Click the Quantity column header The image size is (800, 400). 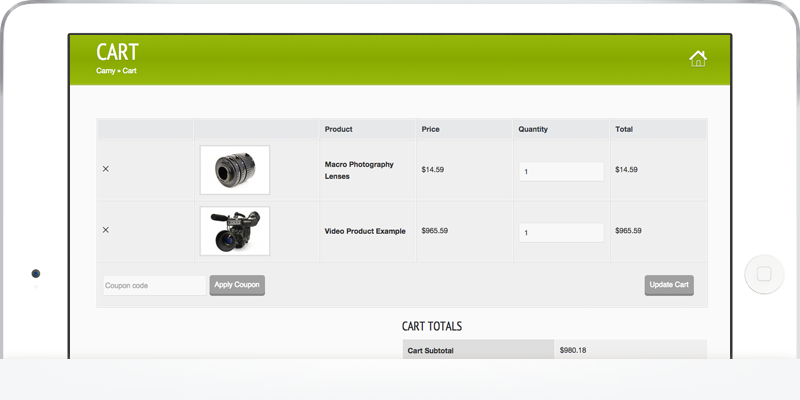coord(533,129)
